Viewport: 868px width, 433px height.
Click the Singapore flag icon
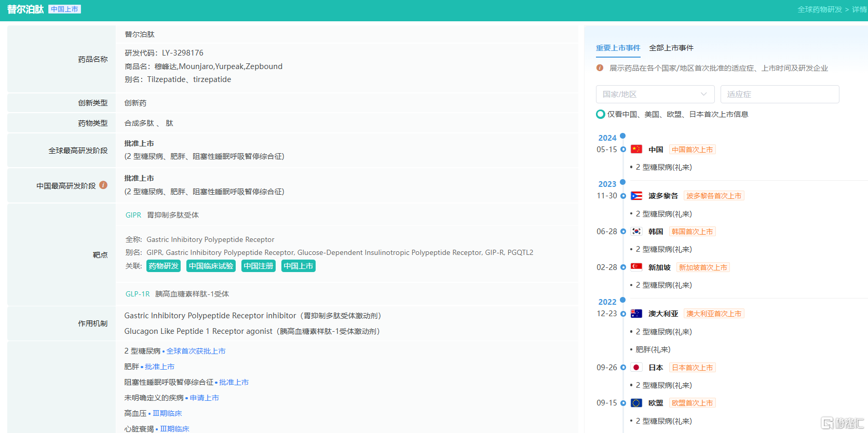coord(636,267)
